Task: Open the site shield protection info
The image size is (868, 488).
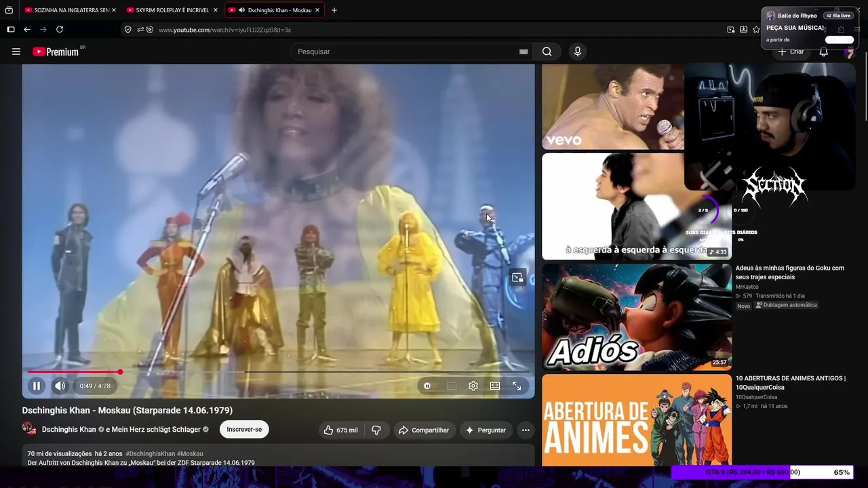Action: (x=127, y=30)
